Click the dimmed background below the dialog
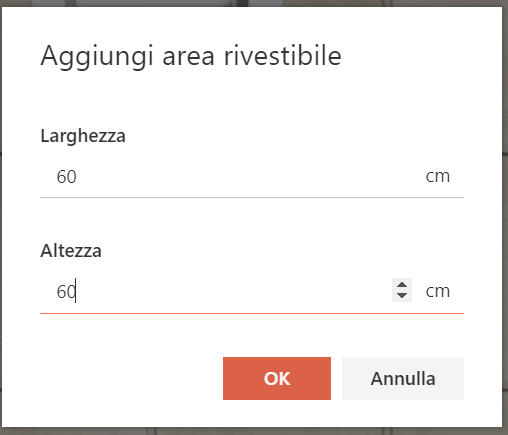 coord(253,431)
